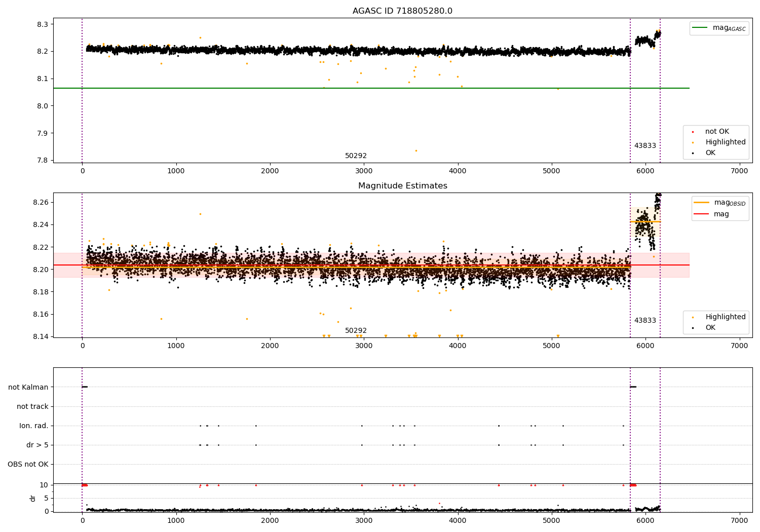Click "Highlighted" in the top plot legend
The width and height of the screenshot is (760, 532).
pyautogui.click(x=726, y=142)
